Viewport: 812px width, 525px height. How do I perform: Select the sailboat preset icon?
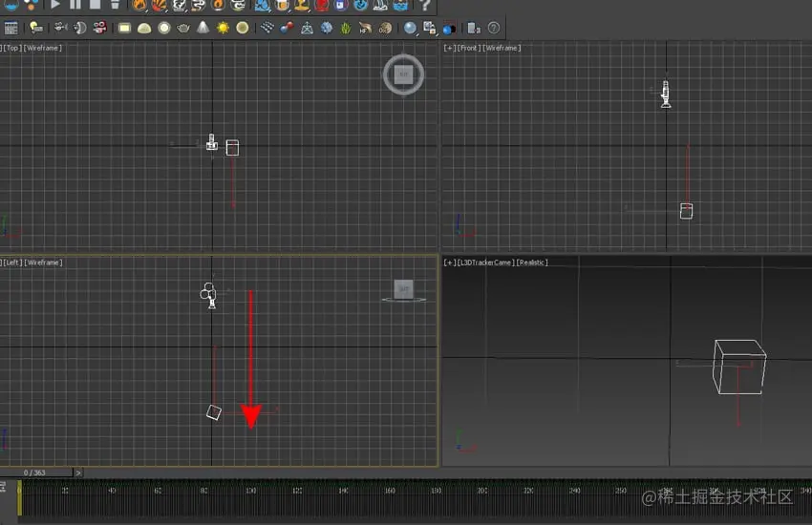tap(380, 5)
